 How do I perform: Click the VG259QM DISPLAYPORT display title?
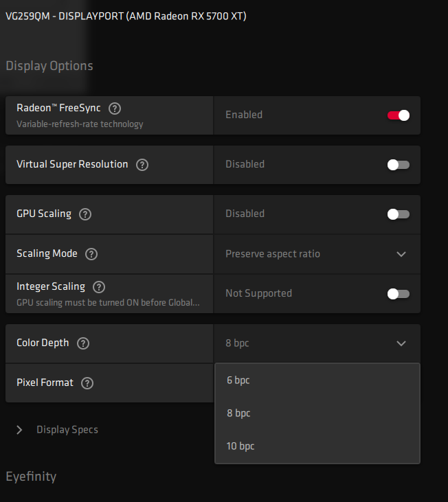(126, 16)
